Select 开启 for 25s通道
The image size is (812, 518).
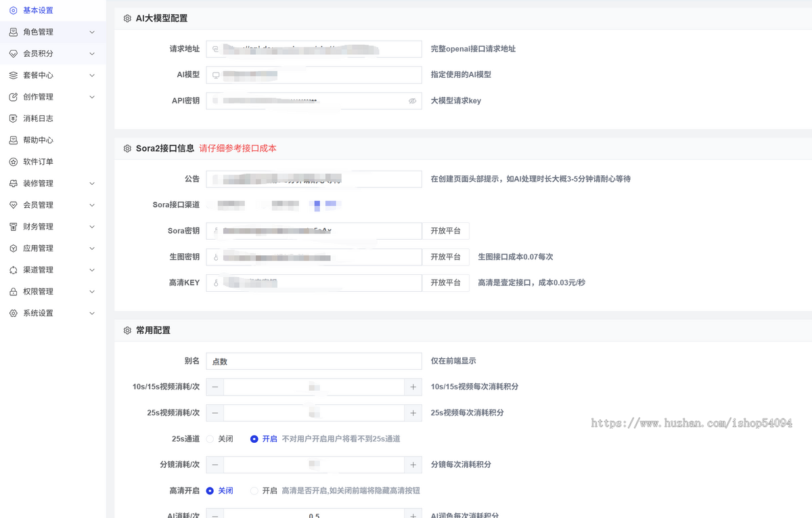coord(265,439)
